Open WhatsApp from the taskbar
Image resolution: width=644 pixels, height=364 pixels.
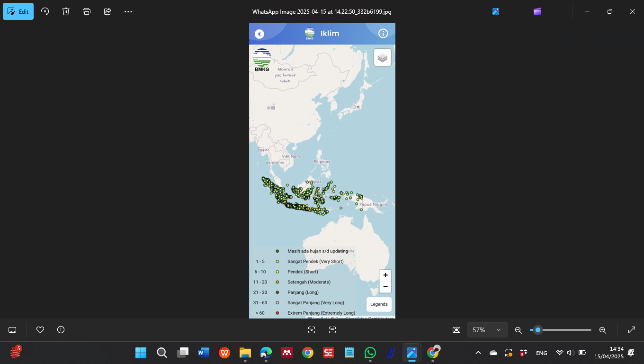(370, 353)
